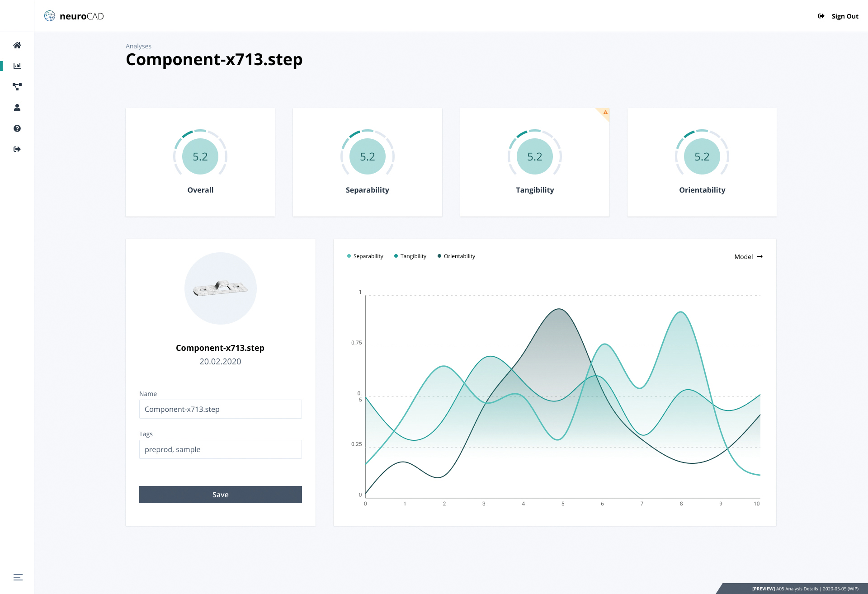Click the x-axis label 10 on chart

pos(757,504)
